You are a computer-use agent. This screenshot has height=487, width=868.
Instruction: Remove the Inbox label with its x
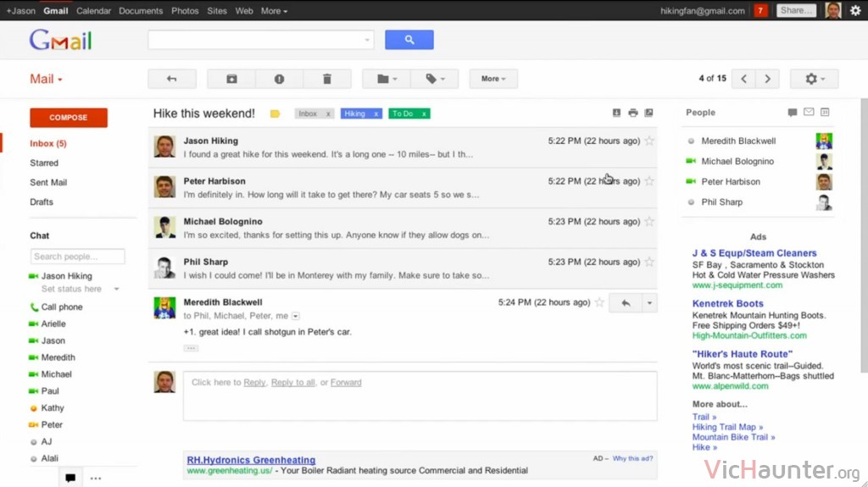pyautogui.click(x=328, y=114)
